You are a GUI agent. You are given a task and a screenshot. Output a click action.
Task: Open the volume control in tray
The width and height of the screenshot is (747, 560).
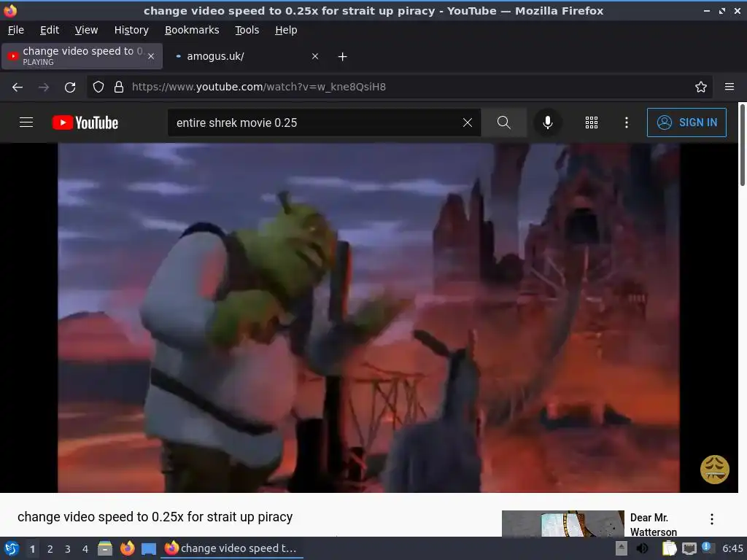642,548
